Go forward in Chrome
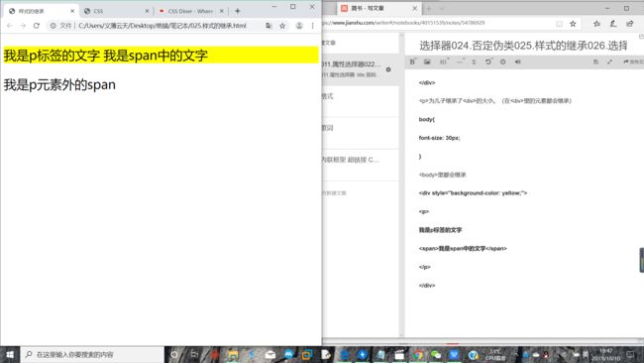This screenshot has height=363, width=644. [23, 26]
